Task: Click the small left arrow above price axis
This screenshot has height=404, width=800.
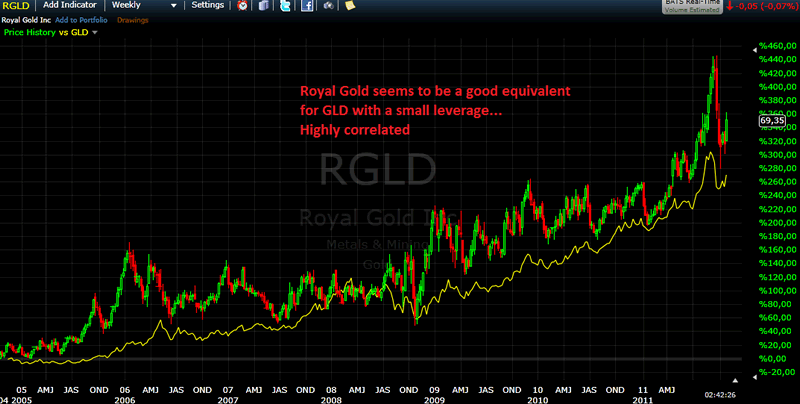Action: (755, 50)
